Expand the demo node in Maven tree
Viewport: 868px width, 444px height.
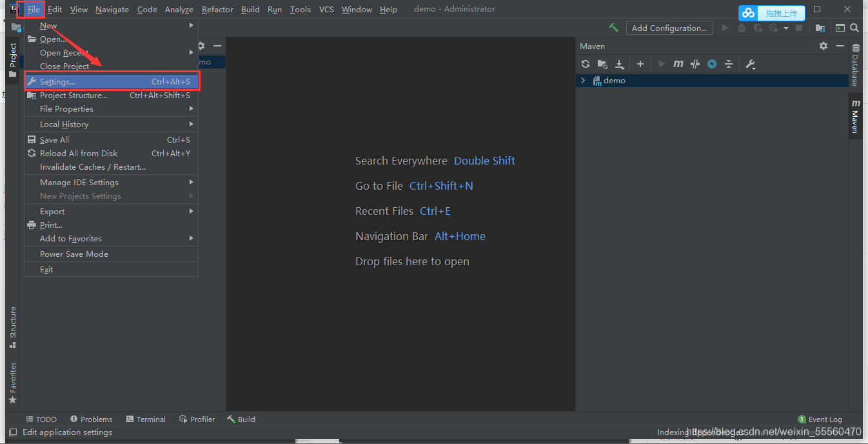pos(584,81)
